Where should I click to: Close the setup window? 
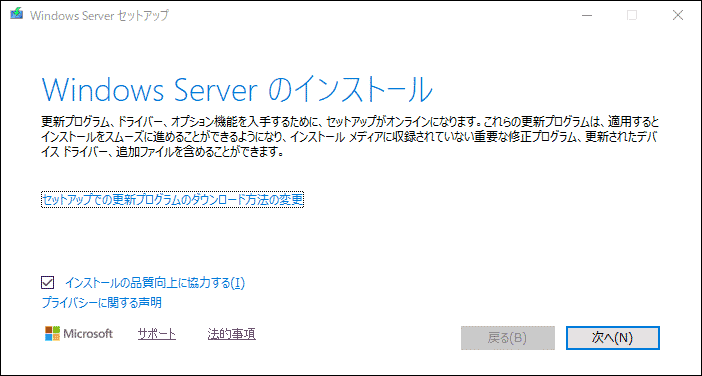(678, 15)
